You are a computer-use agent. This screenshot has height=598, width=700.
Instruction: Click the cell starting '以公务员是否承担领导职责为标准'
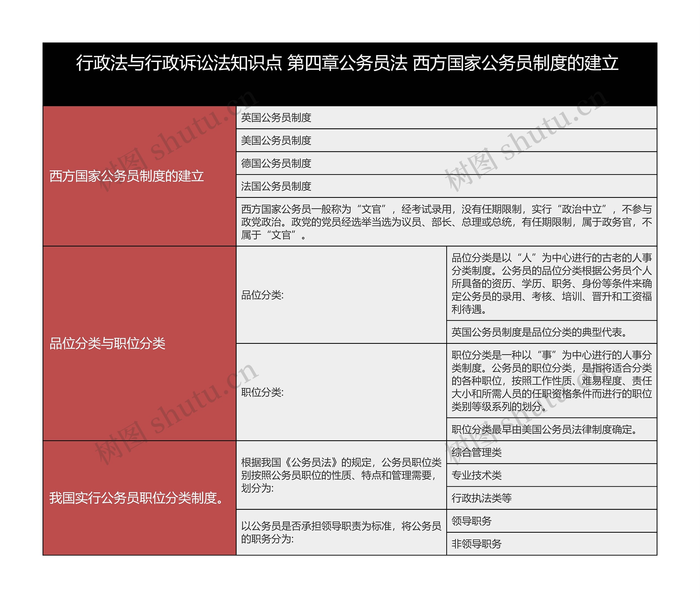click(341, 532)
